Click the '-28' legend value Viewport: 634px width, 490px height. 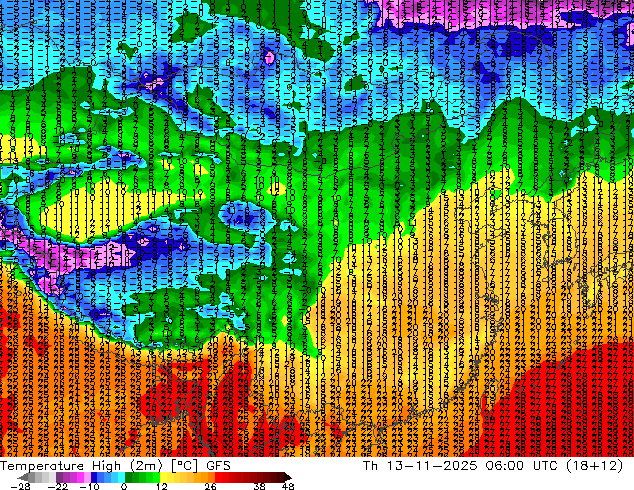(21, 486)
